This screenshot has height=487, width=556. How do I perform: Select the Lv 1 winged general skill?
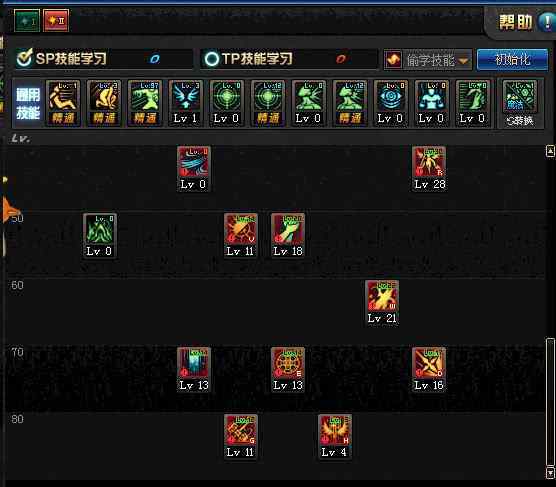click(185, 103)
